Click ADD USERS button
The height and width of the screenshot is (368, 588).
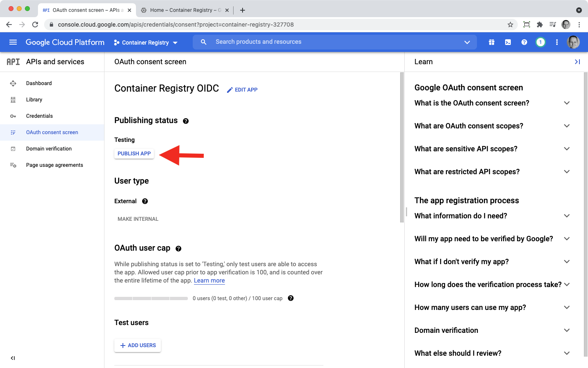click(x=138, y=346)
